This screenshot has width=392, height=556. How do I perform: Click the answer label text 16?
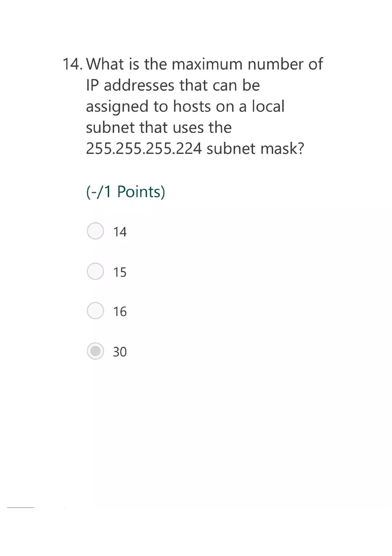coord(120,312)
